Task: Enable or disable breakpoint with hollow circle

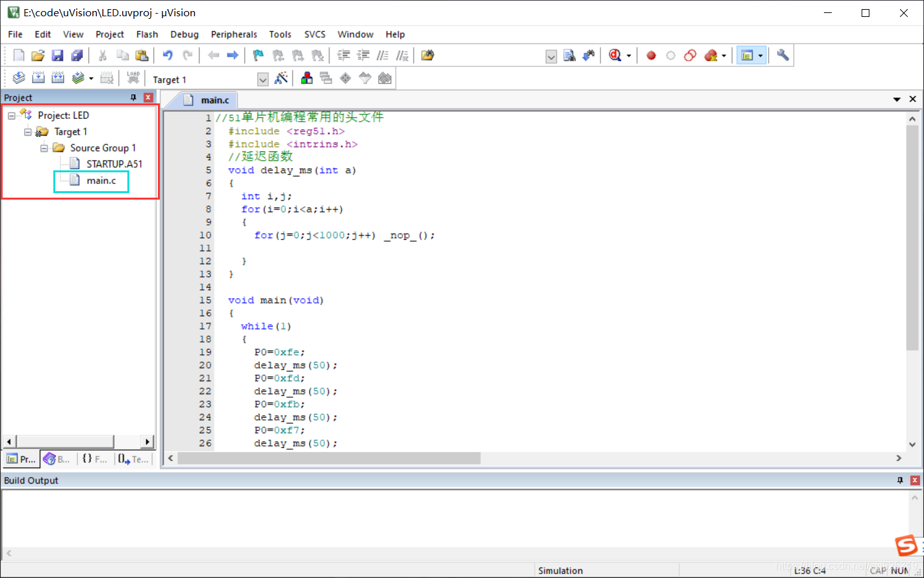Action: click(x=671, y=56)
